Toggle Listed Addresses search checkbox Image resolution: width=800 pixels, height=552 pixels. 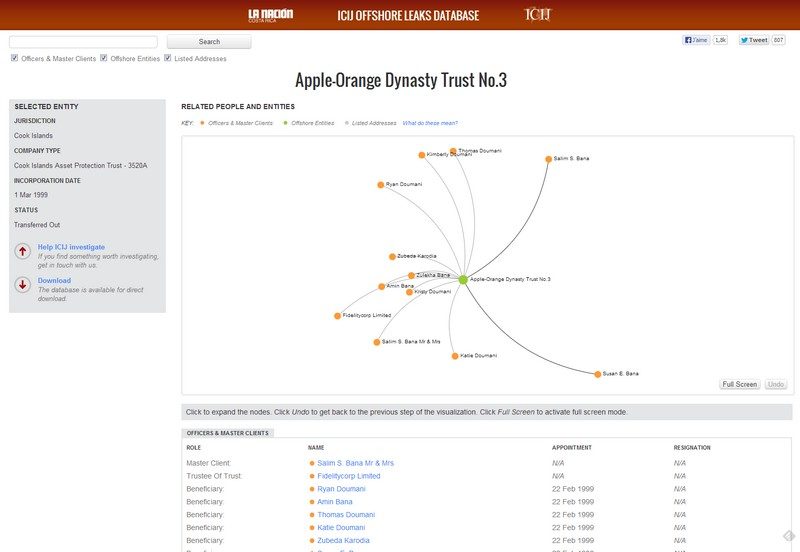[x=167, y=58]
